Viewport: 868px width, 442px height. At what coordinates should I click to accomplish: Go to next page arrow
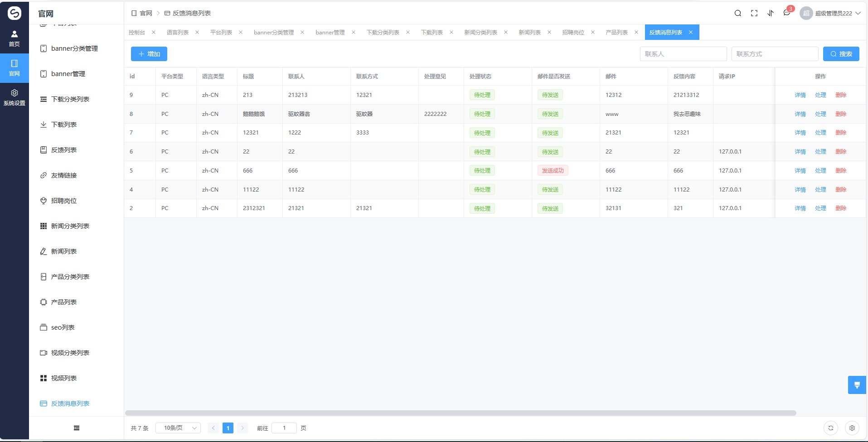242,428
